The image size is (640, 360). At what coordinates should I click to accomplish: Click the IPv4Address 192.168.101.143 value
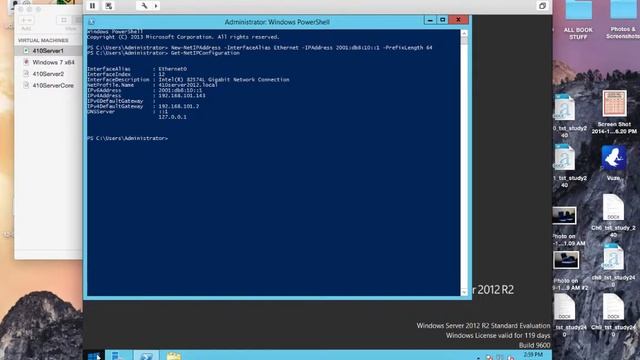(182, 96)
